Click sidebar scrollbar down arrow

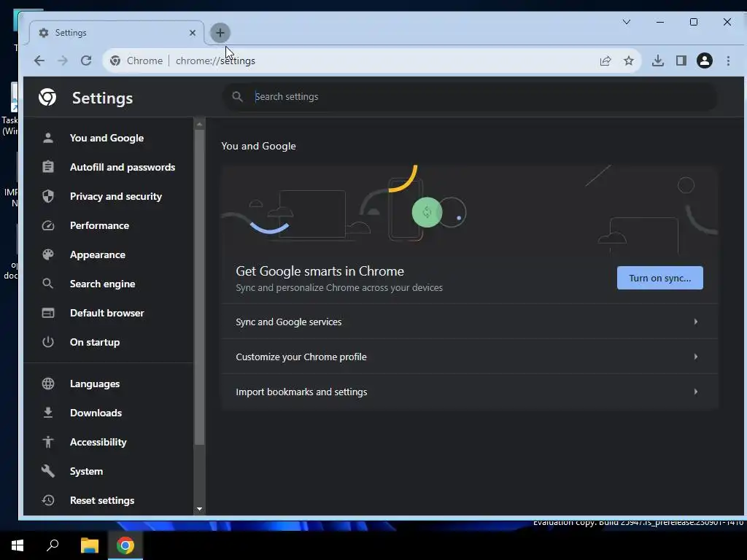[x=199, y=509]
